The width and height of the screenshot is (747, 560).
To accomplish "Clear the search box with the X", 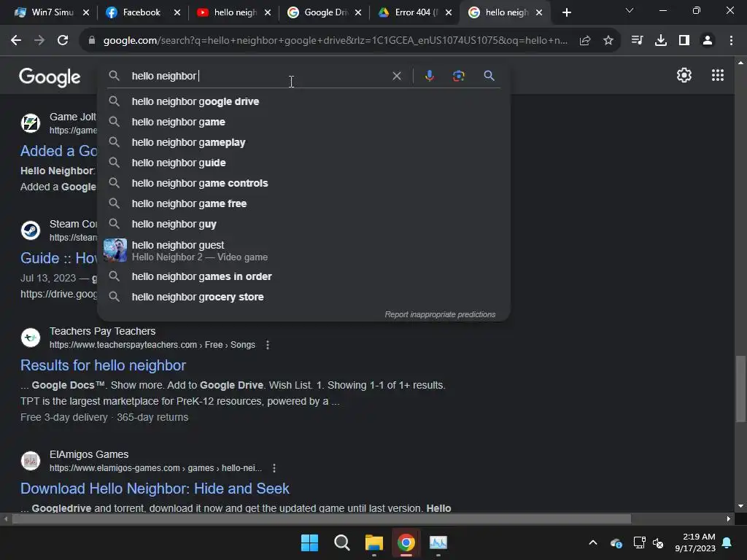I will [x=396, y=76].
